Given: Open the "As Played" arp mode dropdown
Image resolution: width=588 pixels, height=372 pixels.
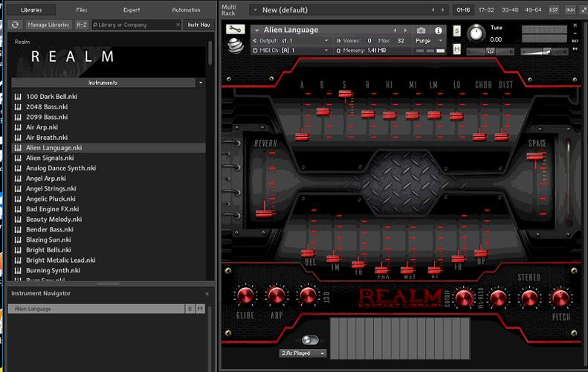Looking at the screenshot, I should [303, 353].
